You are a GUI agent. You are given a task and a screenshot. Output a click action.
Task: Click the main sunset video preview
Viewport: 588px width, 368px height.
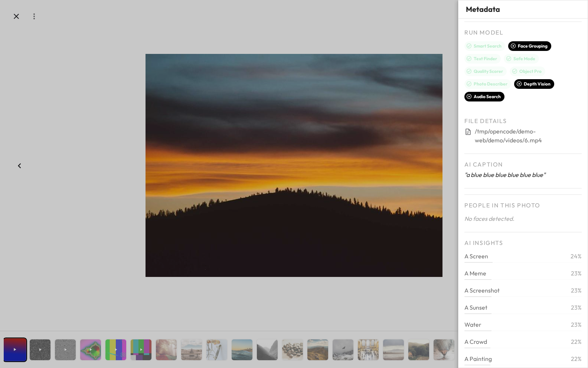click(294, 165)
